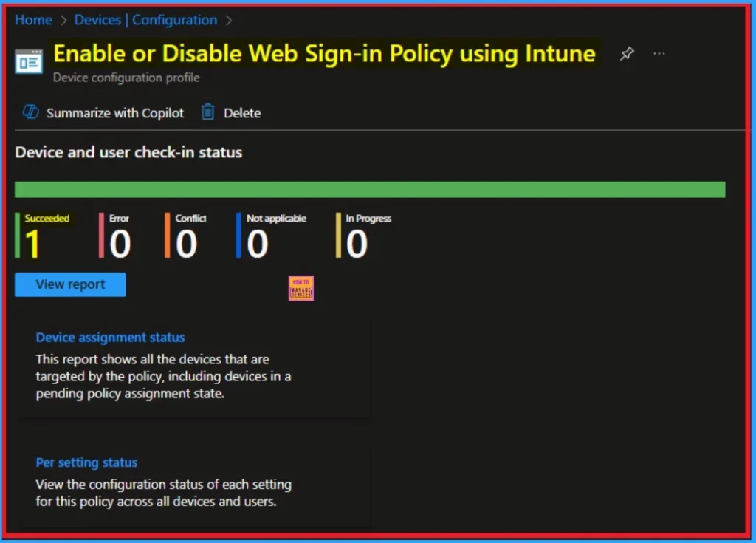Click the Device configuration profile subtitle
The height and width of the screenshot is (543, 756).
point(126,78)
